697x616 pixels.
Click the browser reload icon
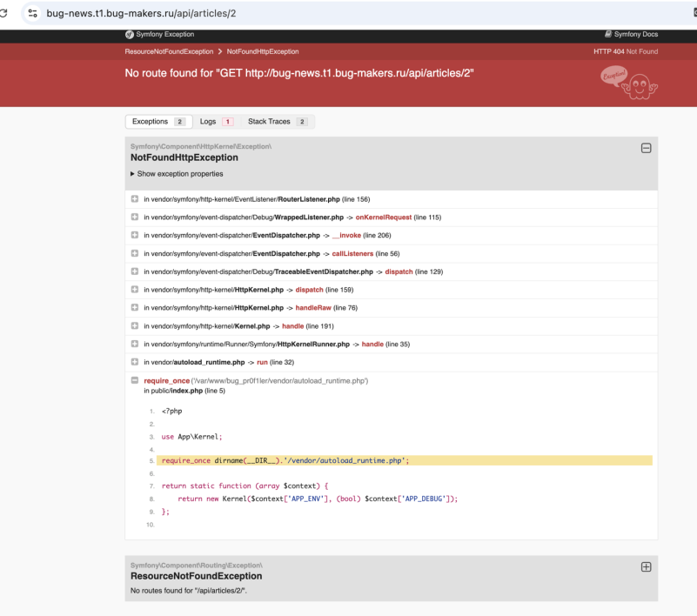click(x=3, y=13)
